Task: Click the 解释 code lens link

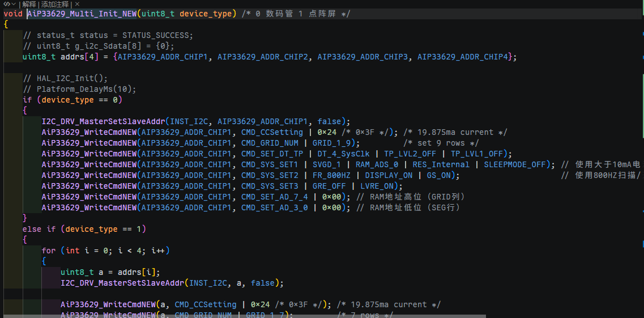Action: coord(29,4)
